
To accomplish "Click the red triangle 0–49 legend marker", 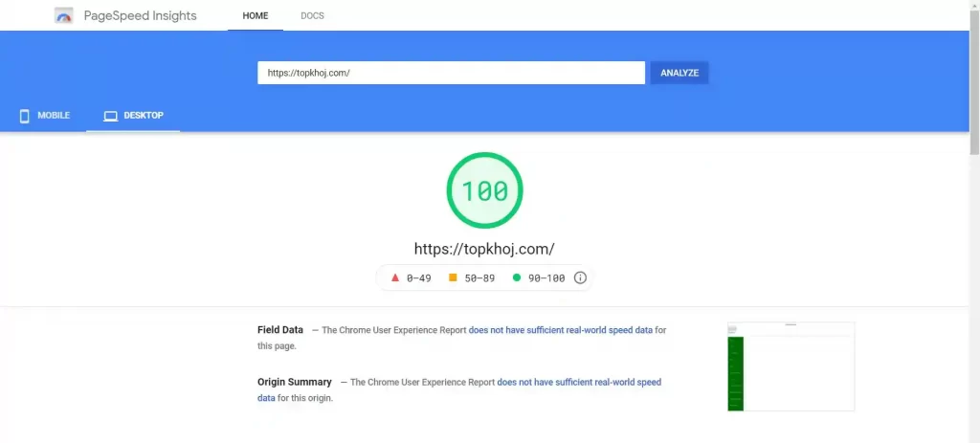I will click(x=395, y=278).
